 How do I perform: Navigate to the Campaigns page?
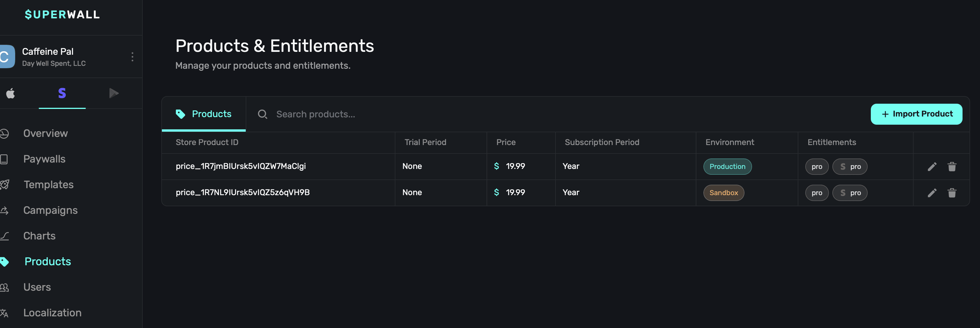pyautogui.click(x=50, y=210)
